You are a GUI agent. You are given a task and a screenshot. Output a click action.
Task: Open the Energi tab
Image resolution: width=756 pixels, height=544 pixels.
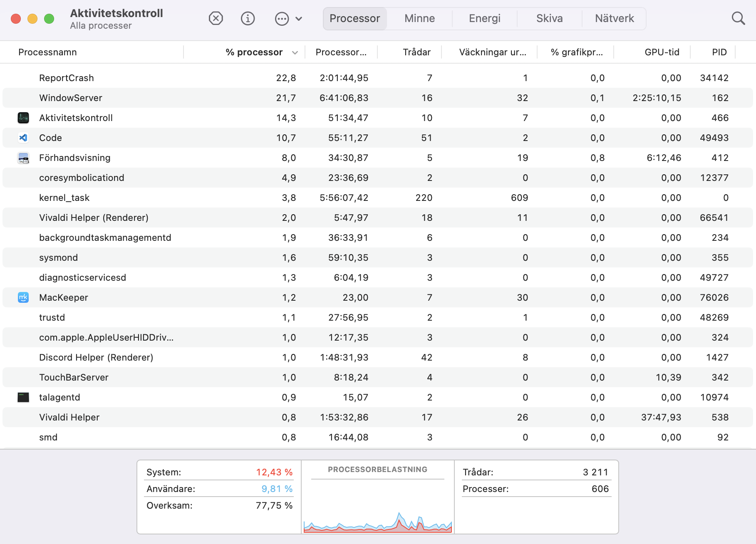(x=484, y=19)
